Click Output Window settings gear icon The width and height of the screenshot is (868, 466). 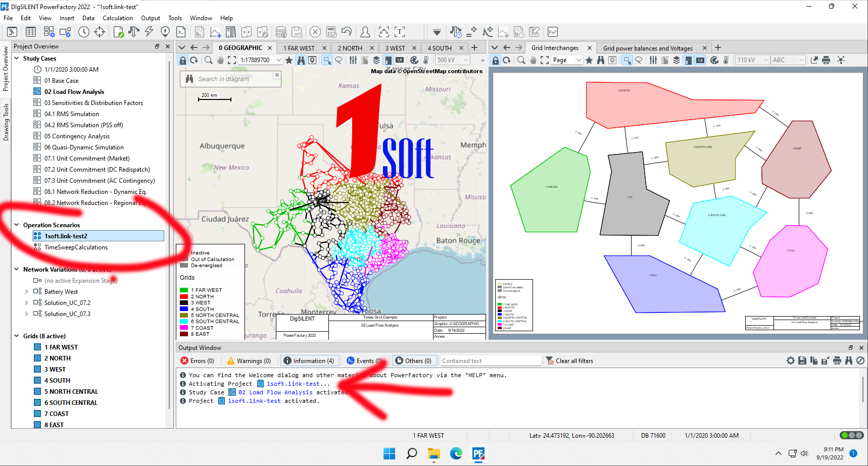pos(791,360)
